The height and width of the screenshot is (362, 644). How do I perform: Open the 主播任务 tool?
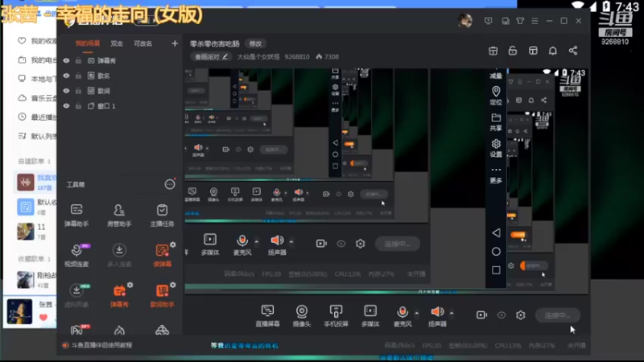click(x=162, y=215)
